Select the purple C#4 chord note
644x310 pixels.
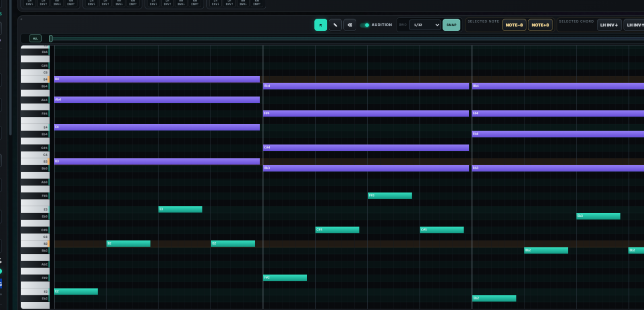[x=366, y=148]
